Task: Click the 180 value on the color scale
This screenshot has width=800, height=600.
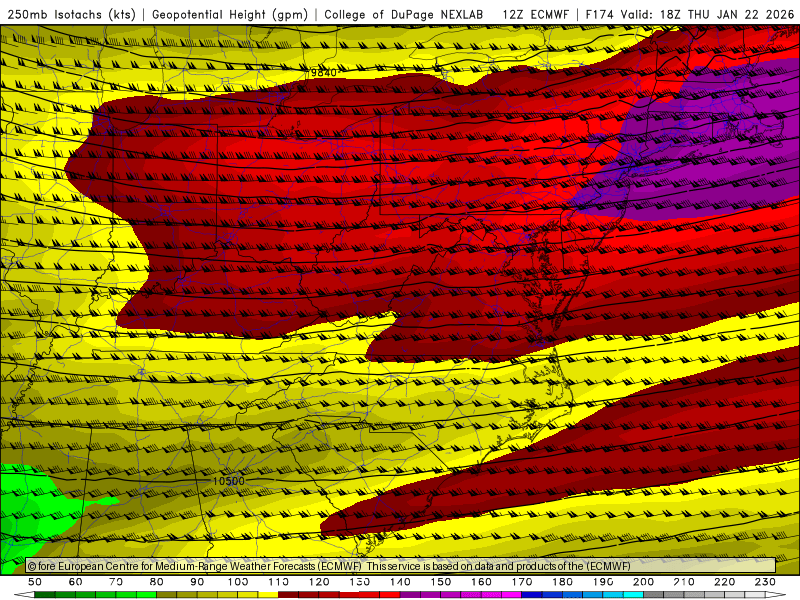Action: [x=562, y=582]
